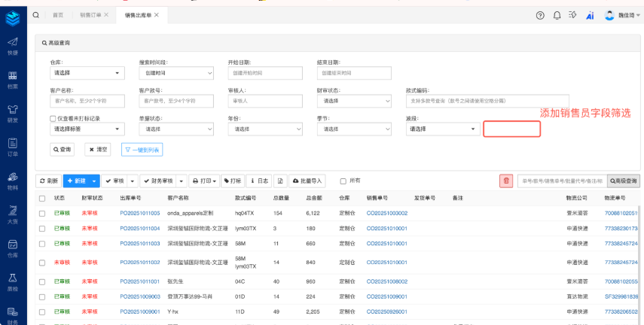Go to 订单 in the sidebar
The height and width of the screenshot is (325, 644).
(13, 147)
